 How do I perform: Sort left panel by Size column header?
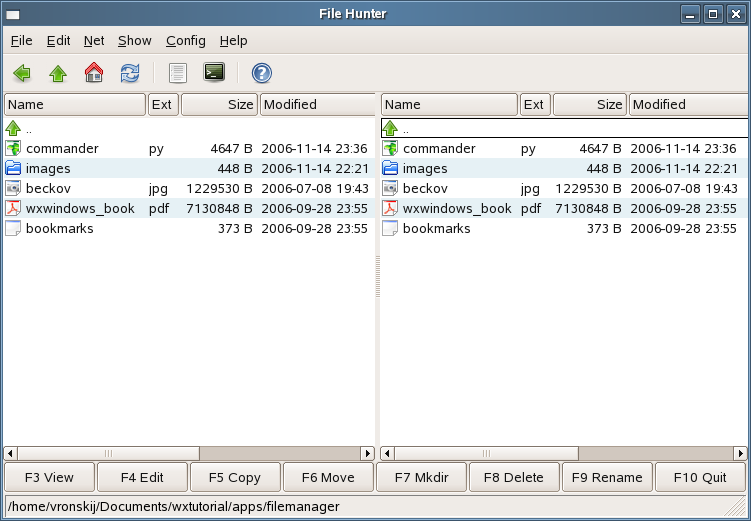[x=219, y=104]
